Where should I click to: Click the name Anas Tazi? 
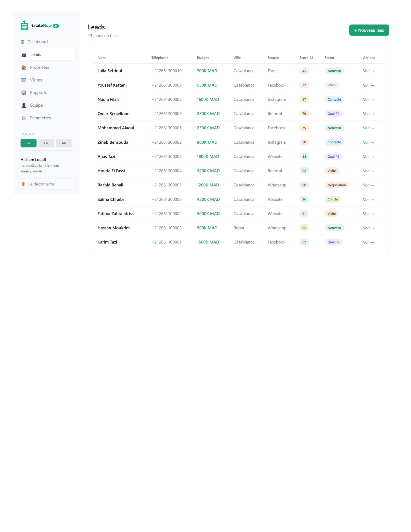point(106,156)
